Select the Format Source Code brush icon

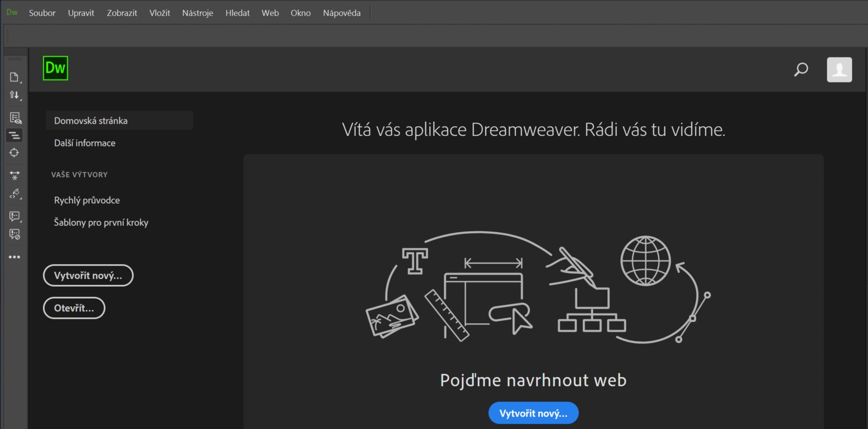point(15,194)
